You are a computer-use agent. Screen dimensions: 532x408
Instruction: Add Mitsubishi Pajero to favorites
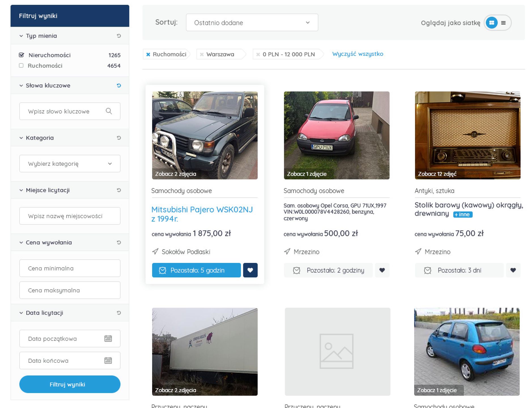(250, 270)
